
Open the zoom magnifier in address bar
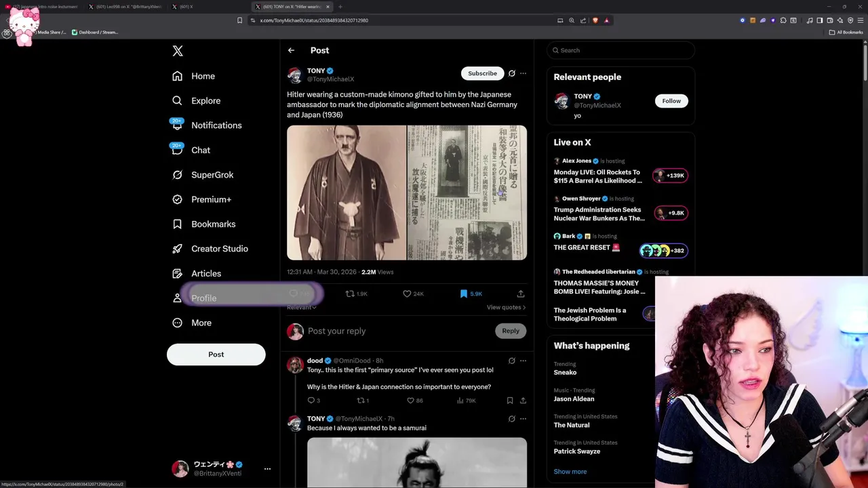pos(572,20)
